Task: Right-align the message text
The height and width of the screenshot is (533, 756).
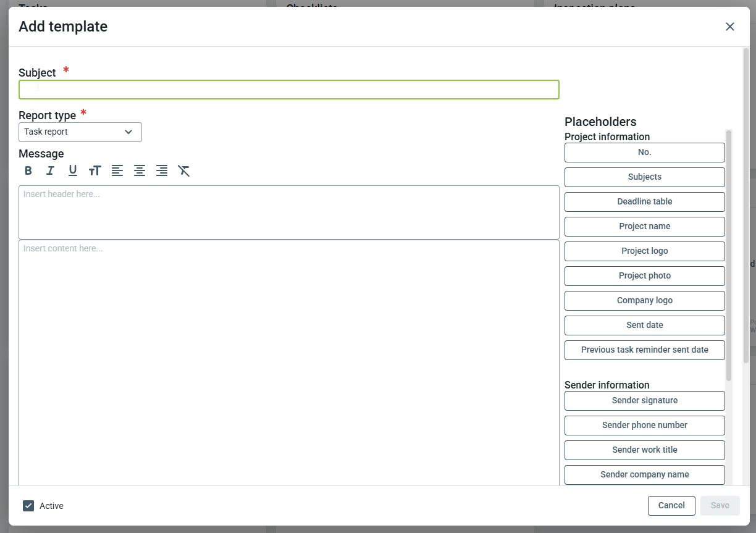Action: click(162, 171)
